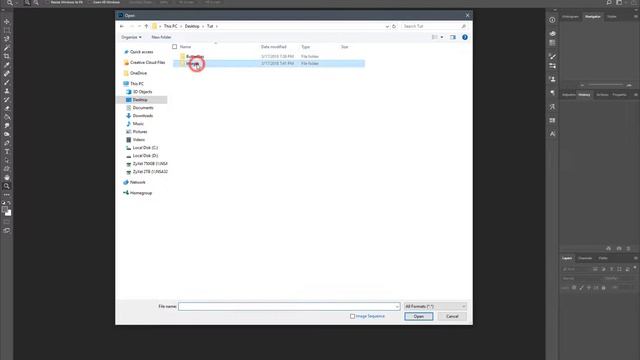640x360 pixels.
Task: Select the Brush tool
Action: coord(7,82)
